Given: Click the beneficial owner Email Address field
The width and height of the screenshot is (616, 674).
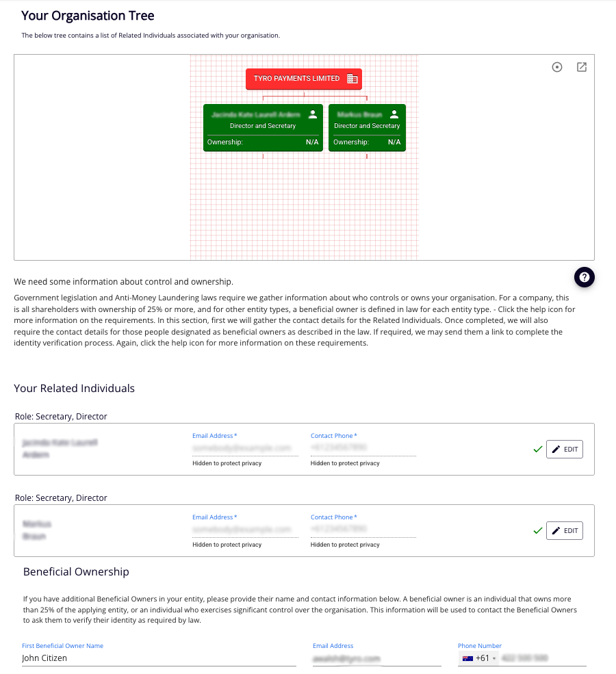Looking at the screenshot, I should [376, 658].
